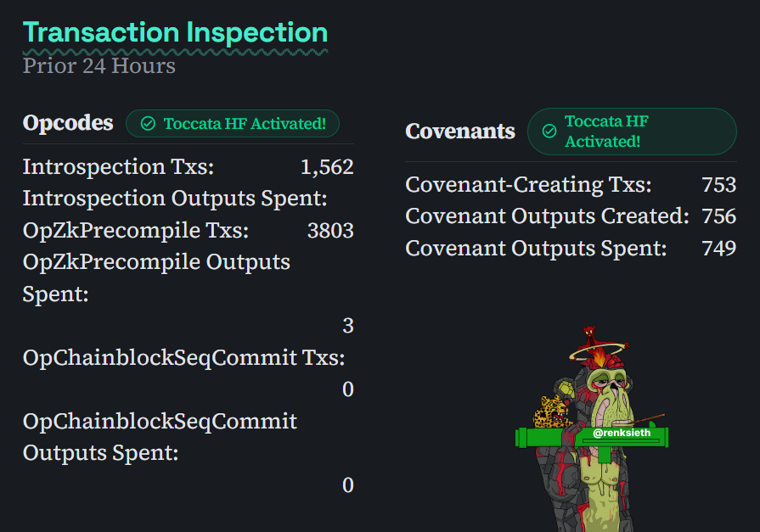Click the ape mascot image

[593, 428]
